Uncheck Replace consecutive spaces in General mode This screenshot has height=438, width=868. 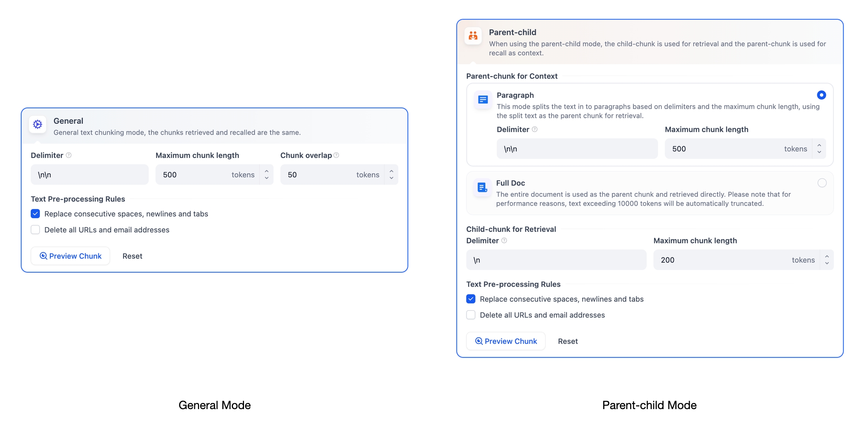coord(35,214)
